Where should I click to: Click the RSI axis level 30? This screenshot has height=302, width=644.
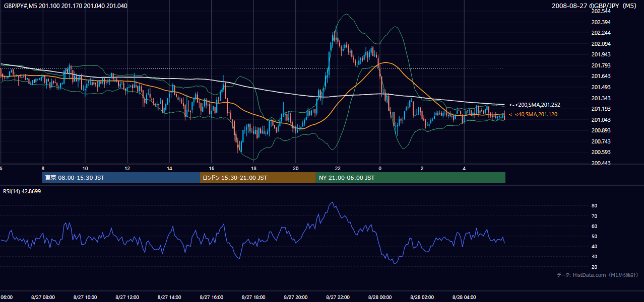[595, 257]
